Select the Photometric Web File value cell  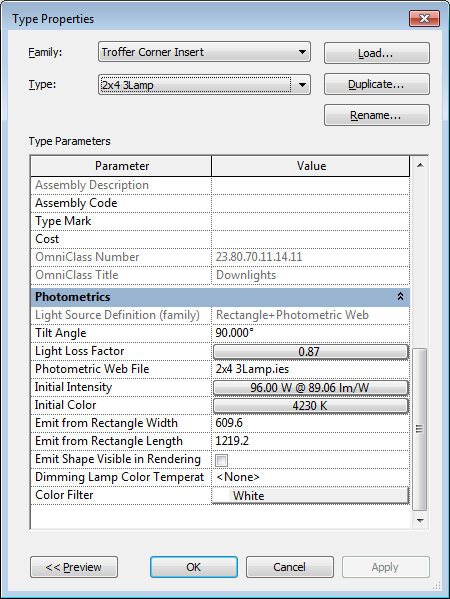310,369
